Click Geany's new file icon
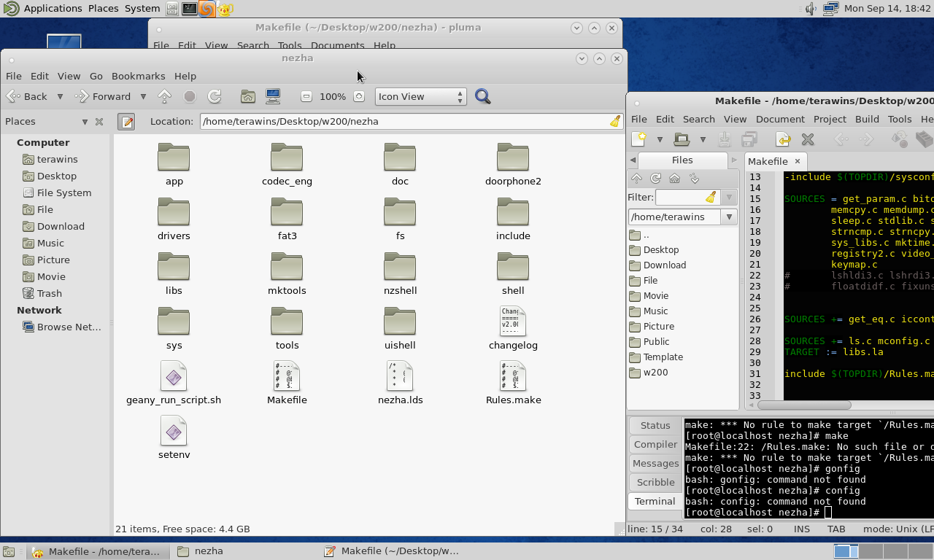Viewport: 934px width, 560px height. [639, 139]
